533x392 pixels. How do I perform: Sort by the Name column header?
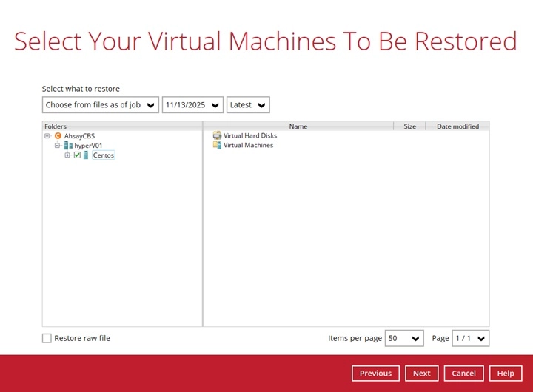(298, 126)
